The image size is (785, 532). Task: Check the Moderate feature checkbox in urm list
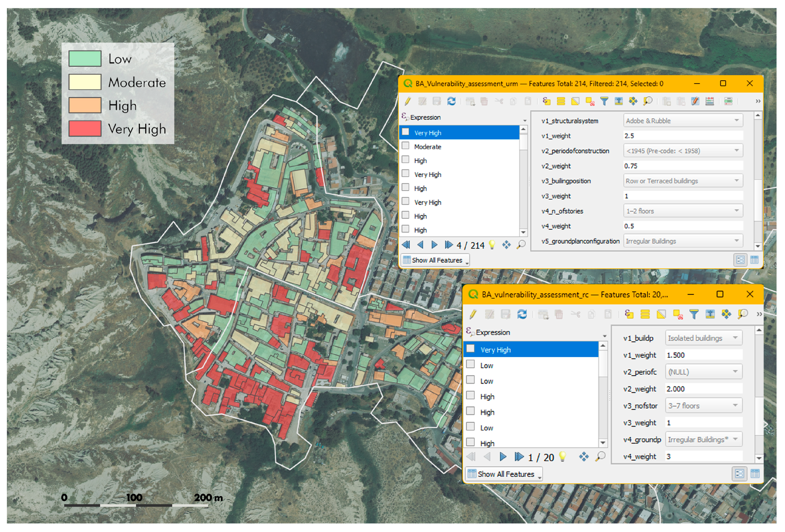(405, 146)
